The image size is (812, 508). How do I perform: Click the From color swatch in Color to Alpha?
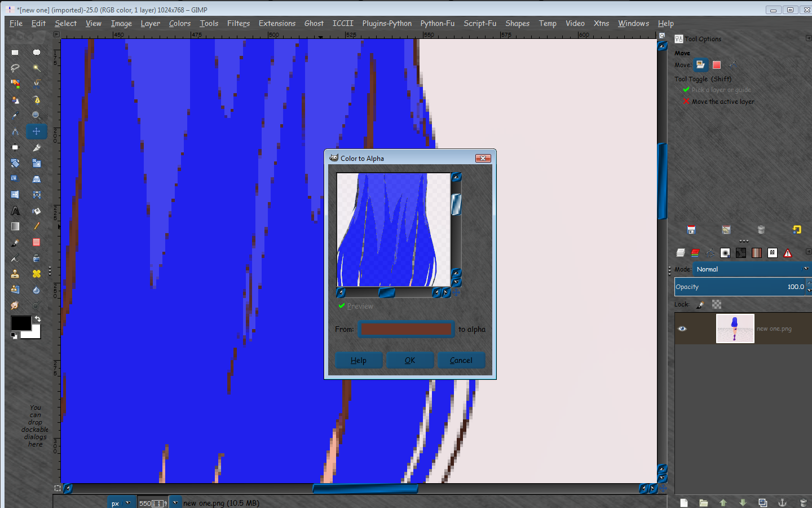[x=406, y=329]
